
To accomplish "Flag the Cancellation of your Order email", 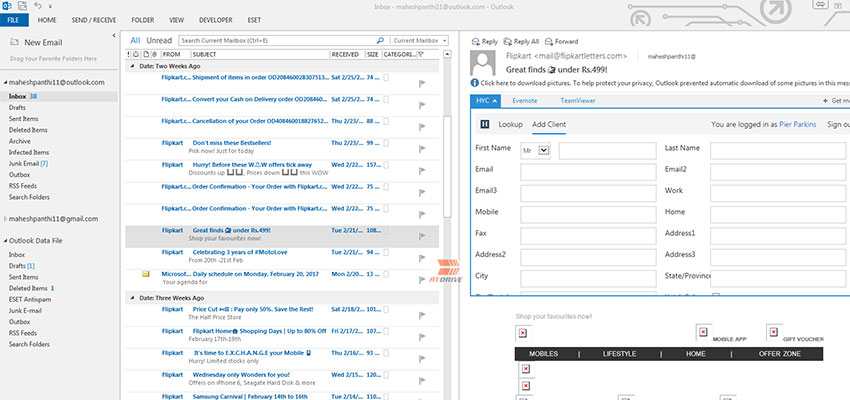I will click(422, 127).
